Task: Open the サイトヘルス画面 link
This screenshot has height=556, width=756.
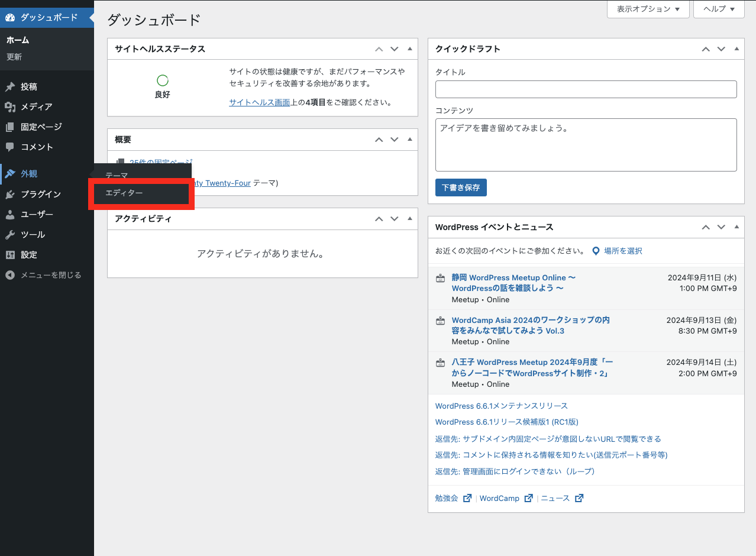Action: point(260,102)
